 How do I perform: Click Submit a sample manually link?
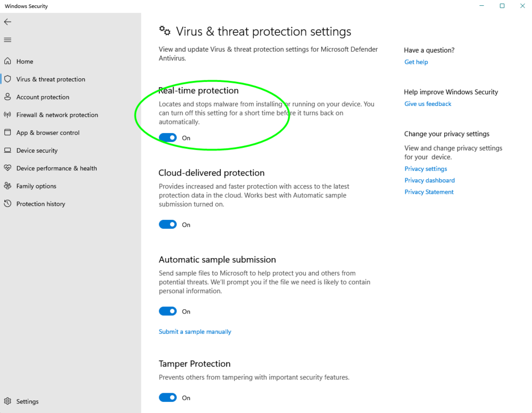tap(195, 332)
